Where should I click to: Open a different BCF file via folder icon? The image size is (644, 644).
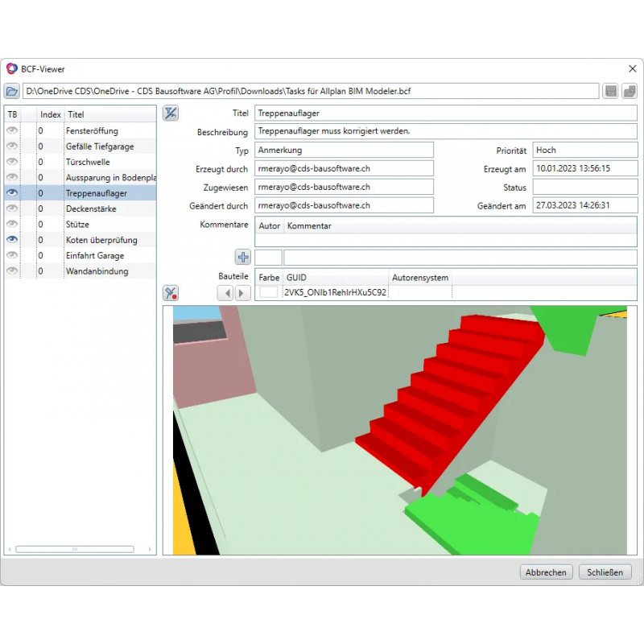pyautogui.click(x=11, y=91)
